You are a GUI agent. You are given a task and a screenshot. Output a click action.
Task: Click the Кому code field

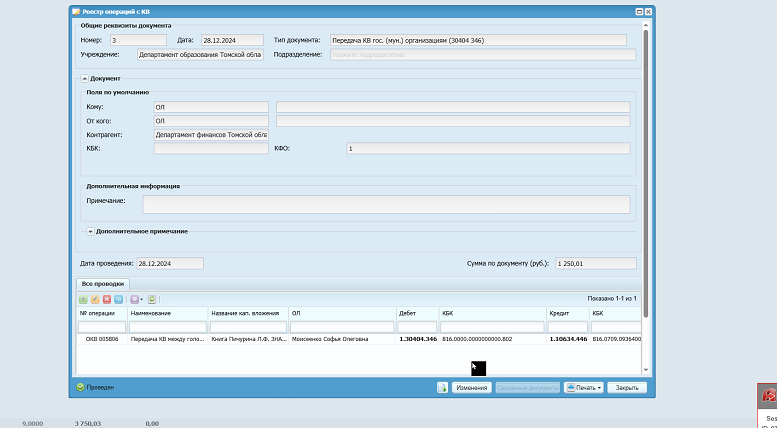click(211, 107)
